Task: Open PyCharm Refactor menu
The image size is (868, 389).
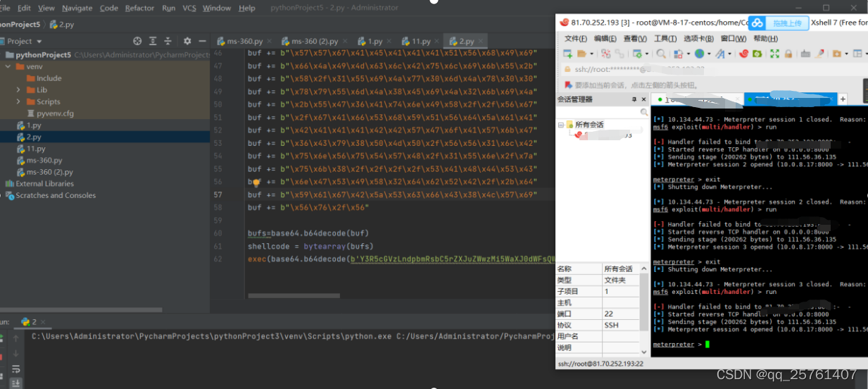Action: [x=139, y=8]
